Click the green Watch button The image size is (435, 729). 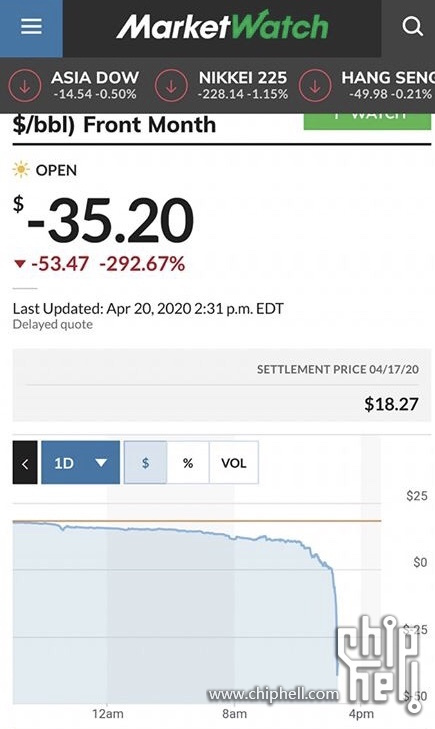[367, 121]
